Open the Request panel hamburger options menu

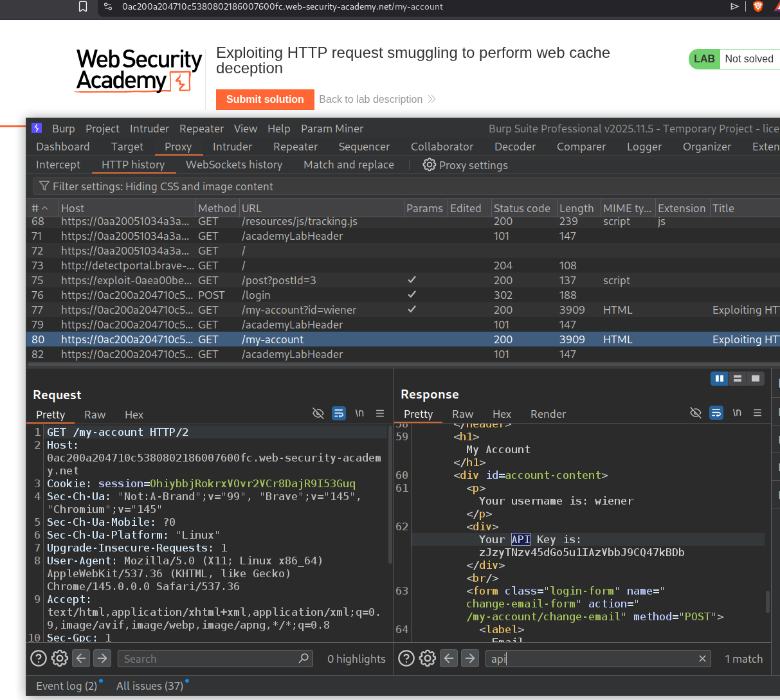click(x=380, y=413)
